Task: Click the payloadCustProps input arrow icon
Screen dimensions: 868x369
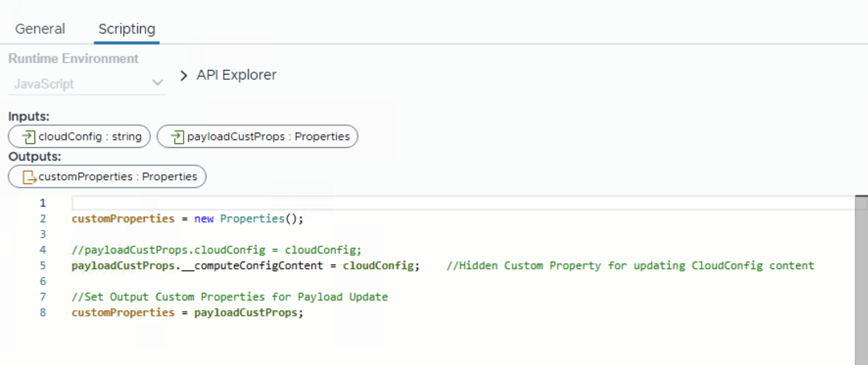Action: 176,137
